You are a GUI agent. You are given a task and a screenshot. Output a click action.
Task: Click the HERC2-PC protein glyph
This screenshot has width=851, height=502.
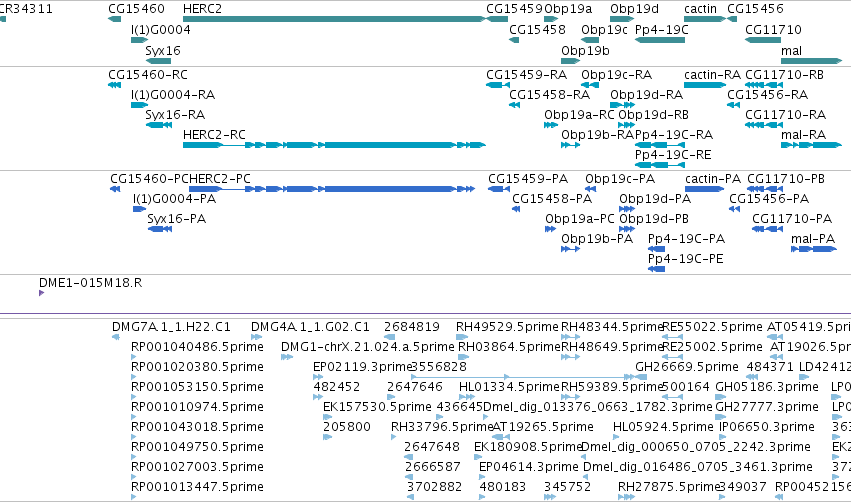point(332,189)
